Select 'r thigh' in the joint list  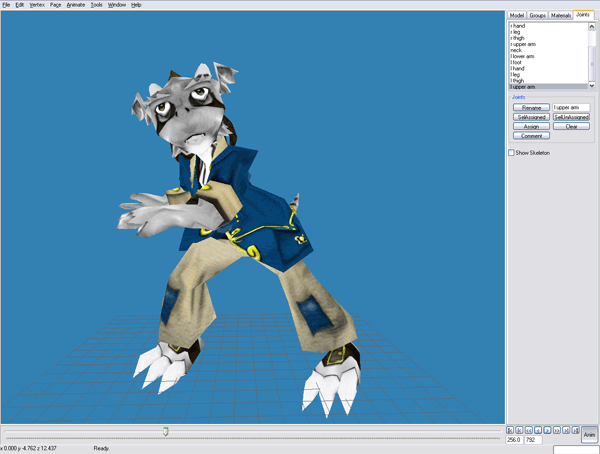tap(548, 38)
